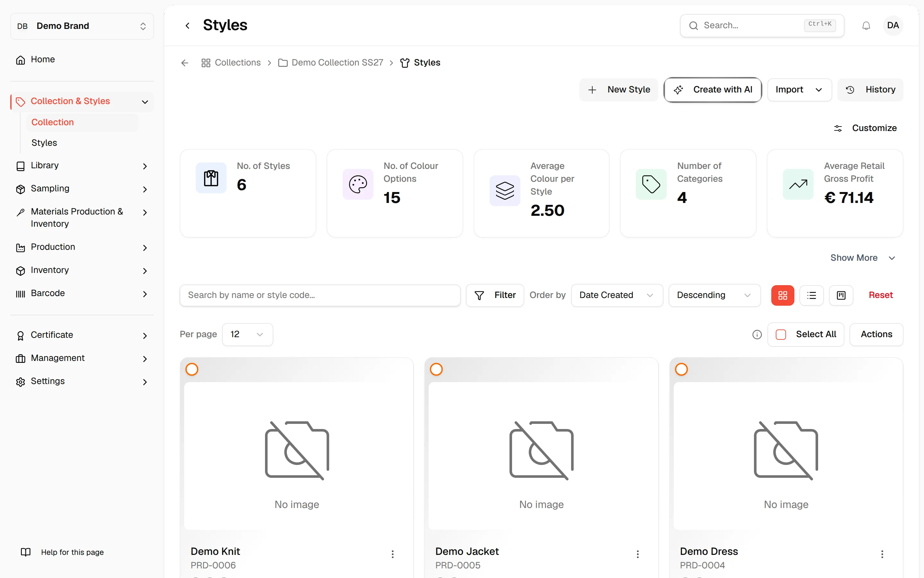924x578 pixels.
Task: Open Demo Jacket no-image thumbnail
Action: [x=542, y=456]
